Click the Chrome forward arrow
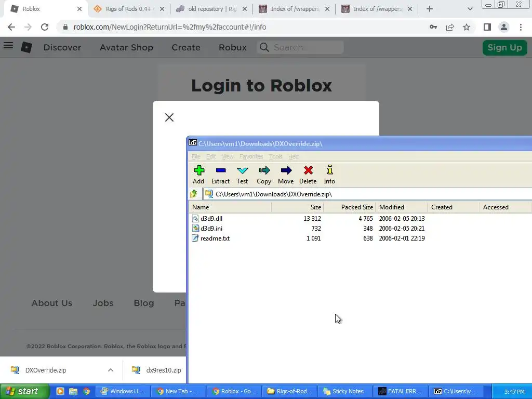 28,27
